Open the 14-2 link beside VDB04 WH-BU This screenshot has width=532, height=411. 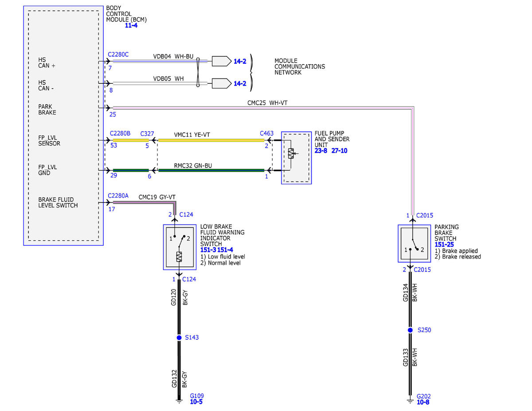pos(240,61)
